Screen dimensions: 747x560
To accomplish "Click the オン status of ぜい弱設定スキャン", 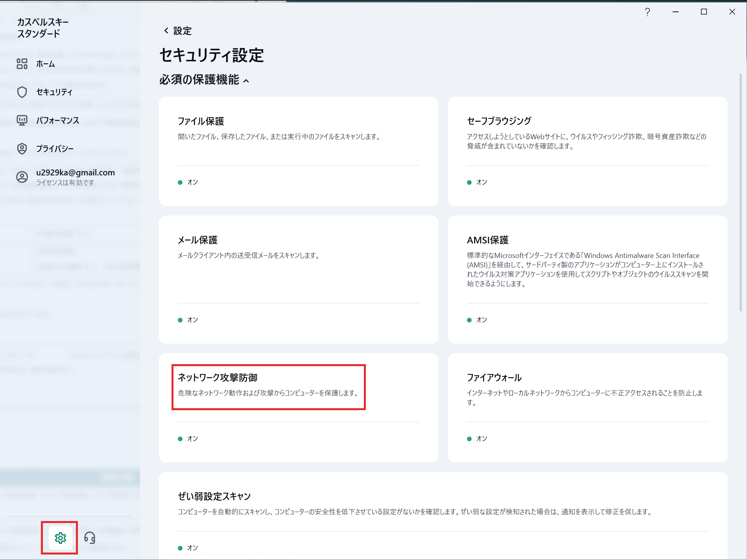I will (x=188, y=548).
